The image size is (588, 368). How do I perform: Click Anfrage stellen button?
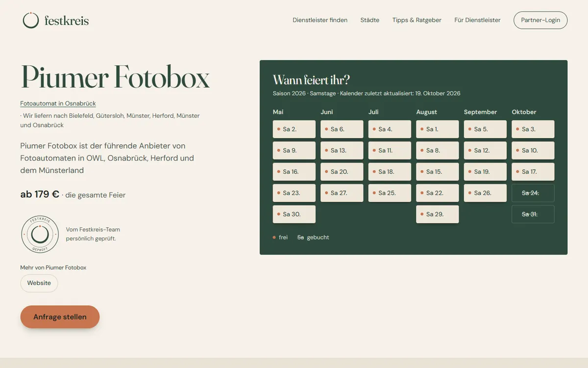coord(60,317)
